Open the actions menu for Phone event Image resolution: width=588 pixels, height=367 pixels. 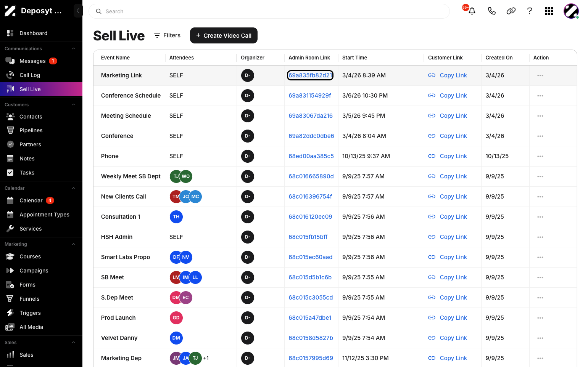coord(540,156)
